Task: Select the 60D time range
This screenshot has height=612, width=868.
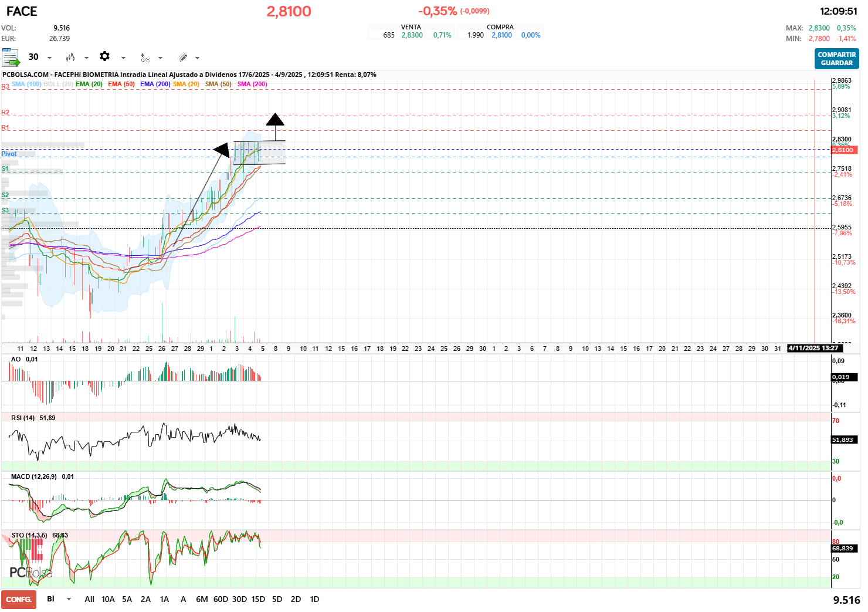Action: click(x=221, y=599)
